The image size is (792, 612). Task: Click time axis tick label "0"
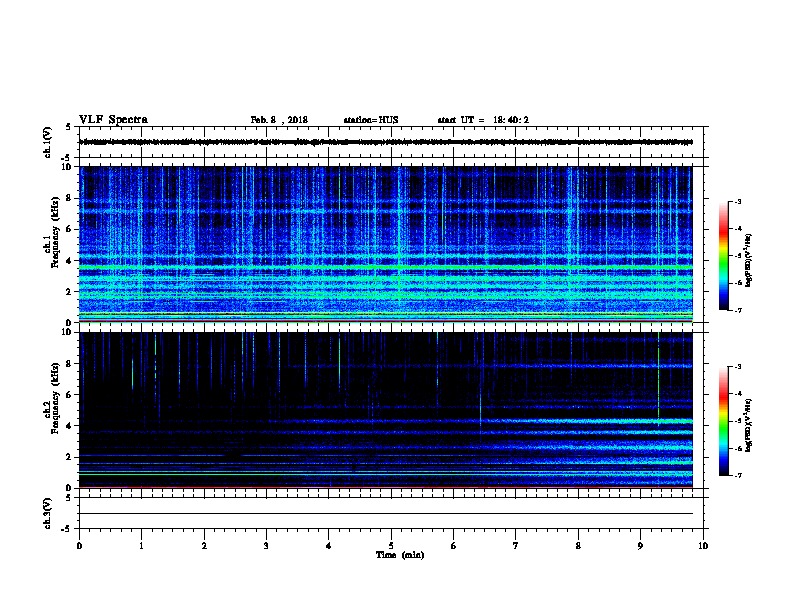coord(79,546)
